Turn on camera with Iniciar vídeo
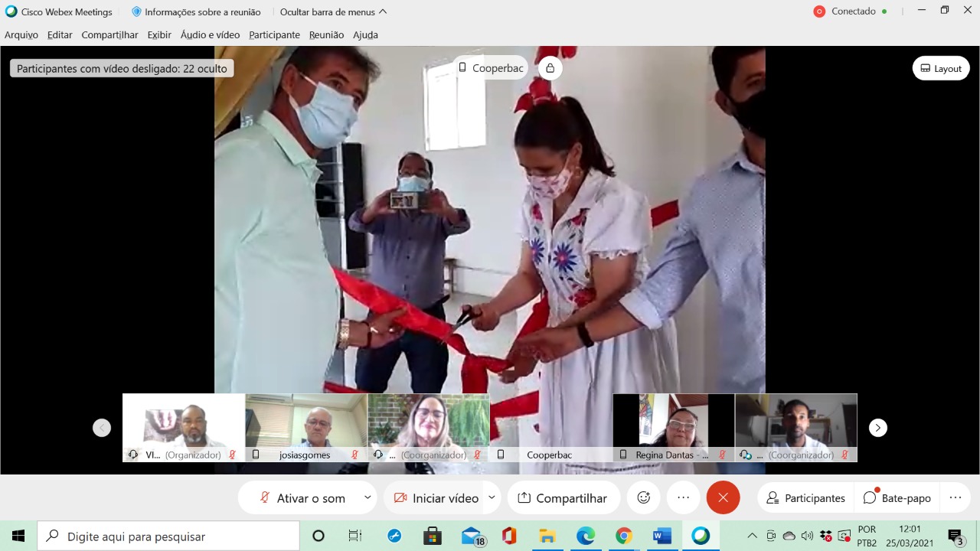 pos(436,497)
